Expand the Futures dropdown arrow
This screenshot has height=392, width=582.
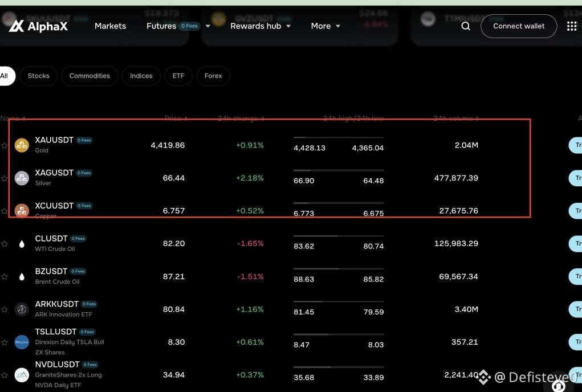click(x=208, y=26)
